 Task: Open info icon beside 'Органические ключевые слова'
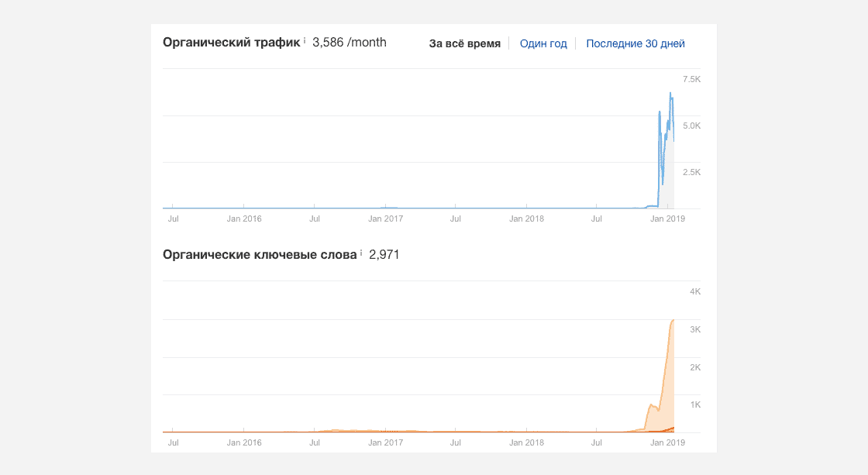pyautogui.click(x=361, y=253)
